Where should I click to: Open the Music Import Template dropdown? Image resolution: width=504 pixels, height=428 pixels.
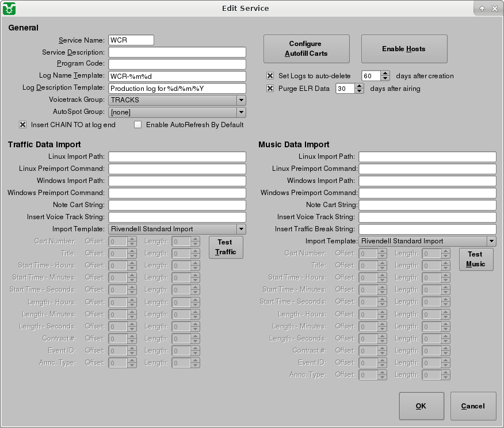(492, 240)
